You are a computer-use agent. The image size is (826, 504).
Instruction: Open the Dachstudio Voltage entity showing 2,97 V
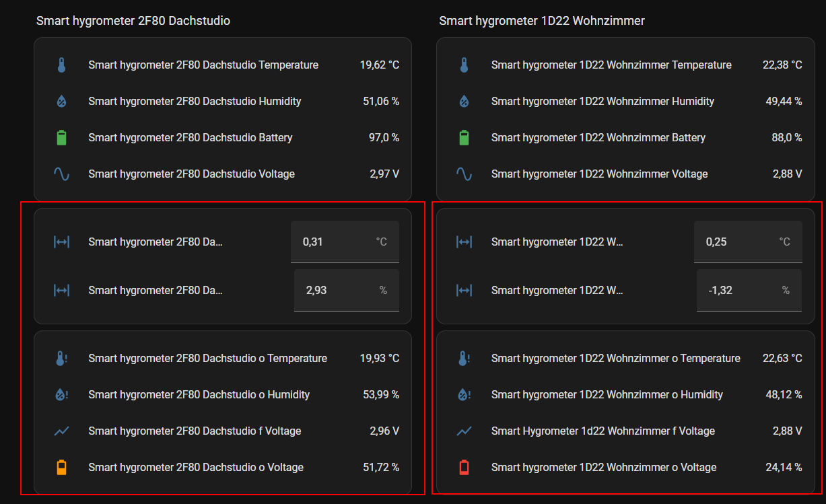coord(191,174)
